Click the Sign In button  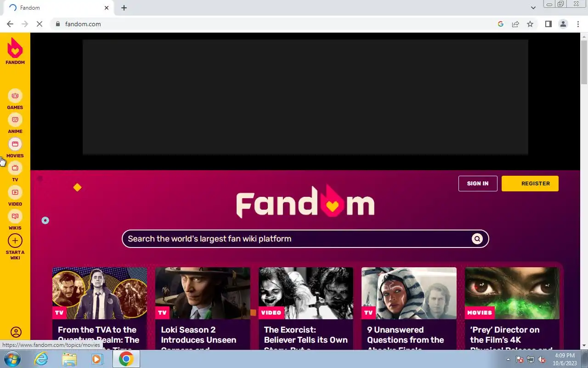[478, 184]
